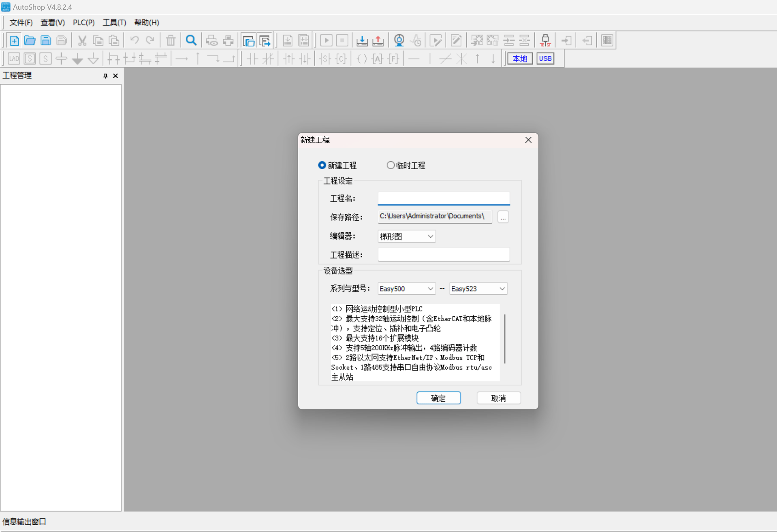Screen dimensions: 777x532
Task: Click the Monitor webcam-style icon
Action: (399, 40)
